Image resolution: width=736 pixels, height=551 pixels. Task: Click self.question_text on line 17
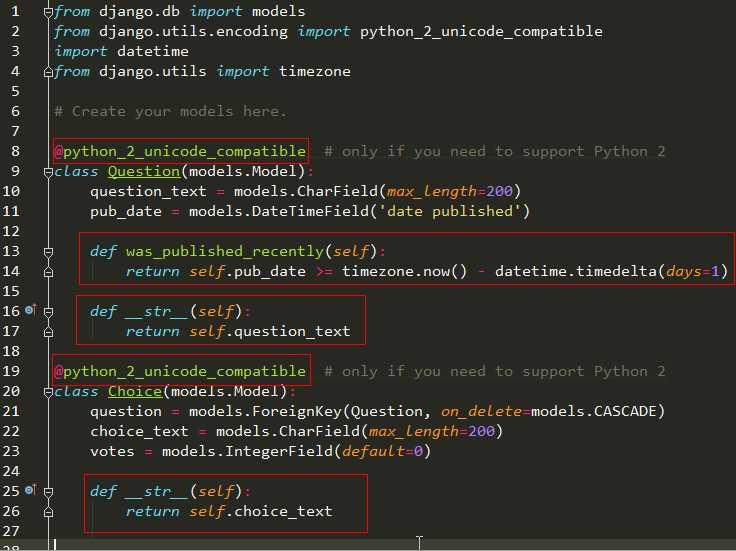(270, 331)
